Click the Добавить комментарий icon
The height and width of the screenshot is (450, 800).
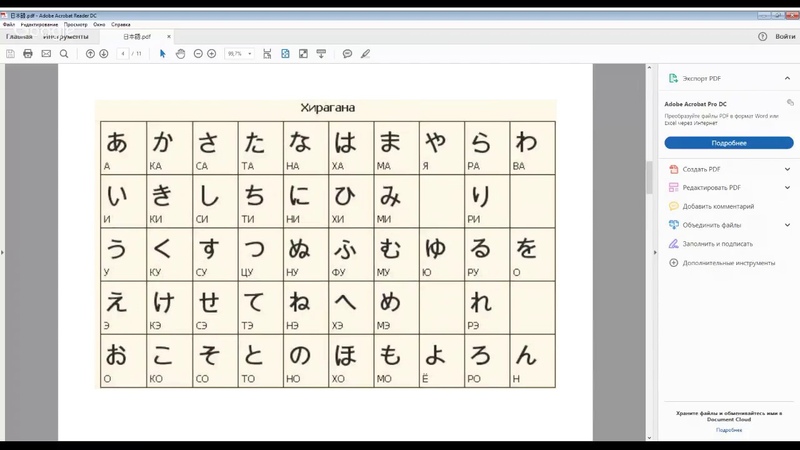673,206
